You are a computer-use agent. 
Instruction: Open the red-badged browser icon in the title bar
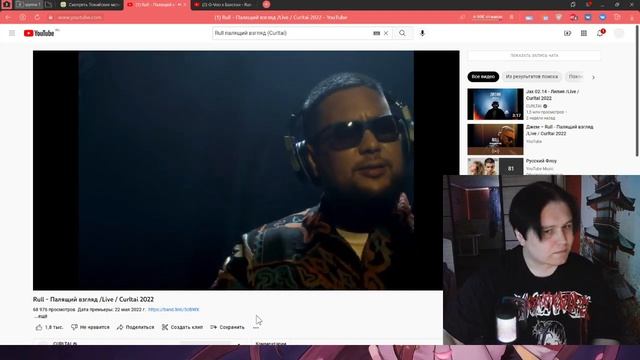click(x=588, y=4)
